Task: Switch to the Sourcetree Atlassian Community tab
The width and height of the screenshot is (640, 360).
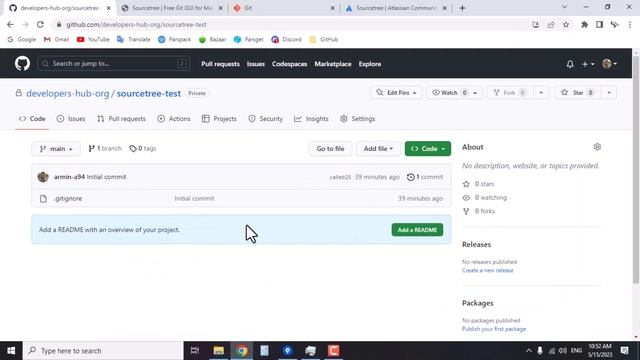Action: tap(396, 8)
